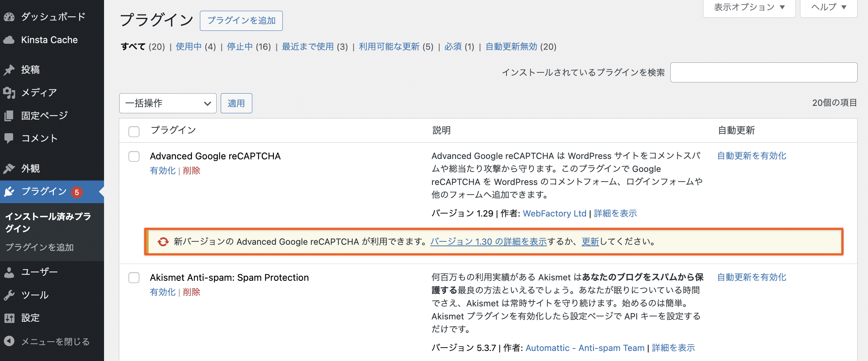The image size is (868, 361).
Task: Open Automattic - Anti-spam Team author link
Action: 585,348
